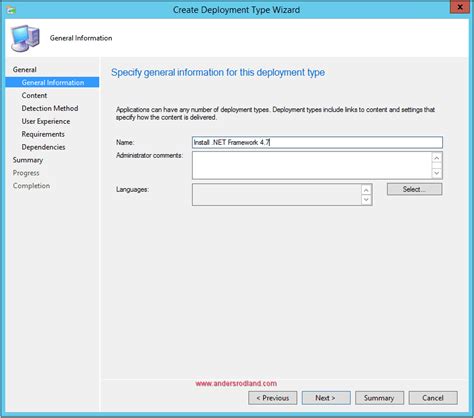Open the Detection Method step

(50, 108)
